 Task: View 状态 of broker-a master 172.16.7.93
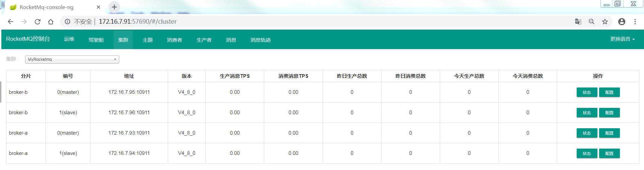[x=587, y=133]
